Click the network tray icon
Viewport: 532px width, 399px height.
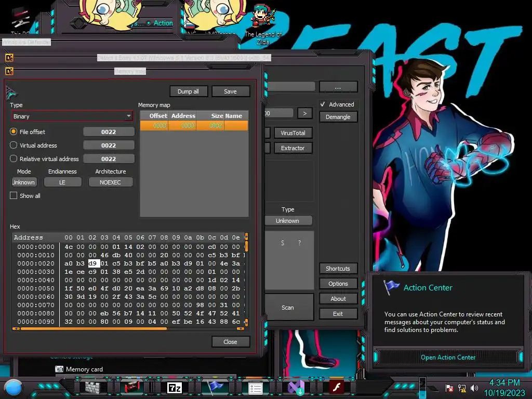coord(462,388)
